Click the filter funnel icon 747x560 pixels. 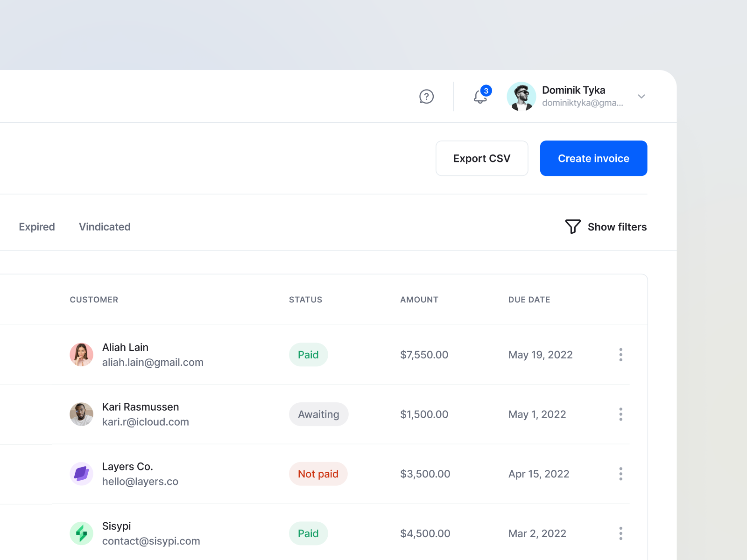pos(572,227)
